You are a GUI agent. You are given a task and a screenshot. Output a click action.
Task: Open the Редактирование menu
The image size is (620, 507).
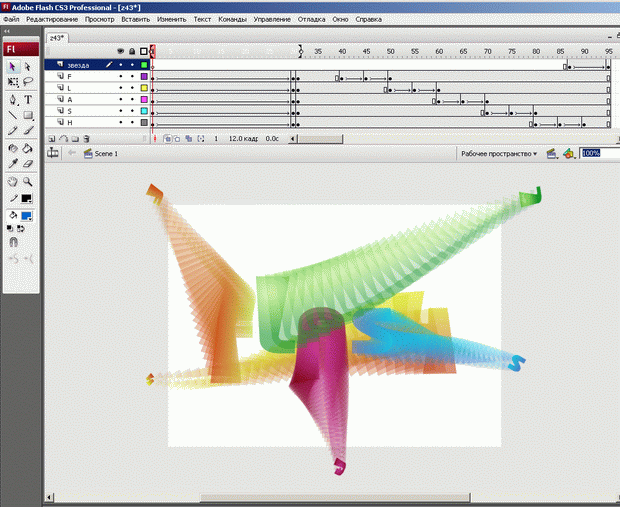point(52,19)
